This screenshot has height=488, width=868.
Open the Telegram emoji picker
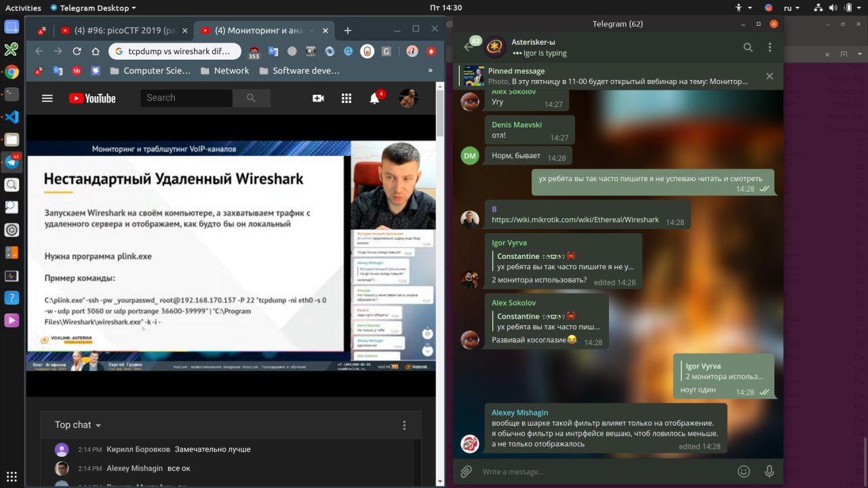[x=744, y=472]
